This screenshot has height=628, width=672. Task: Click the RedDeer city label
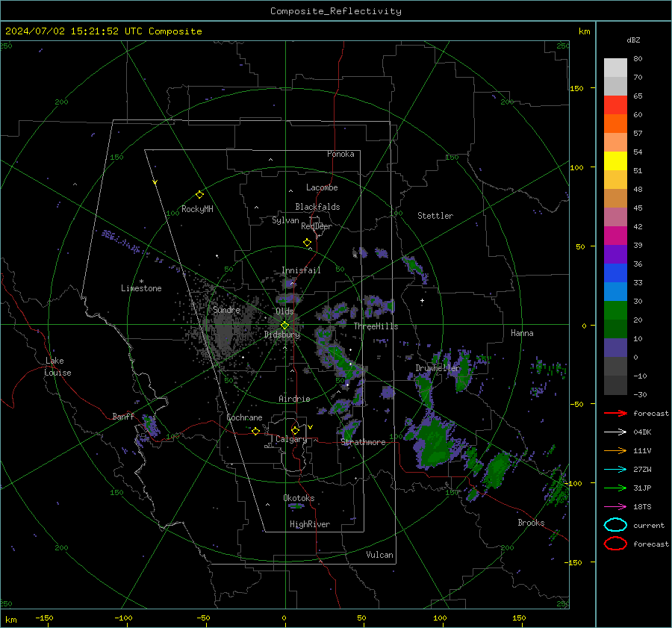coord(317,226)
